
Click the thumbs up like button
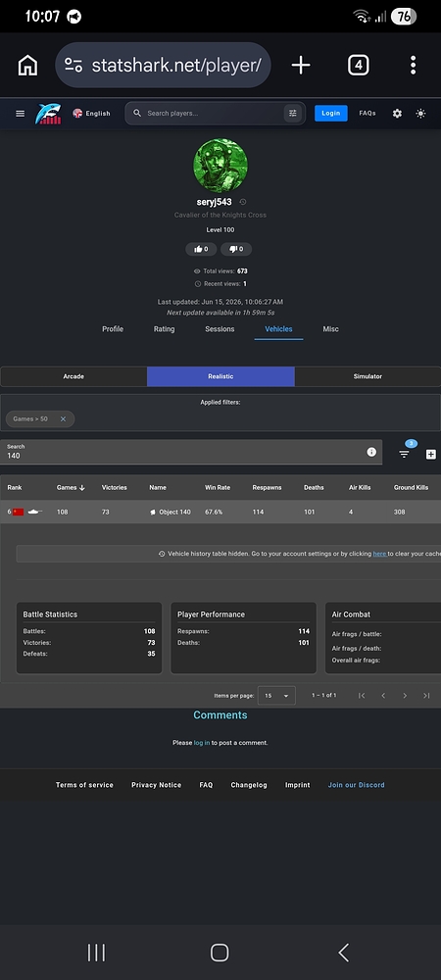pos(201,249)
